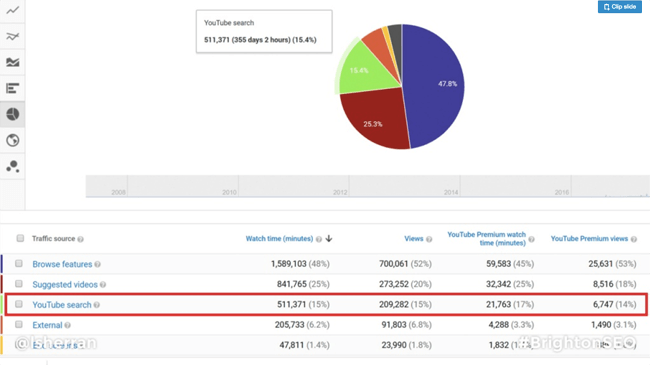
Task: Click the watch time value 47,811
Action: pos(292,345)
